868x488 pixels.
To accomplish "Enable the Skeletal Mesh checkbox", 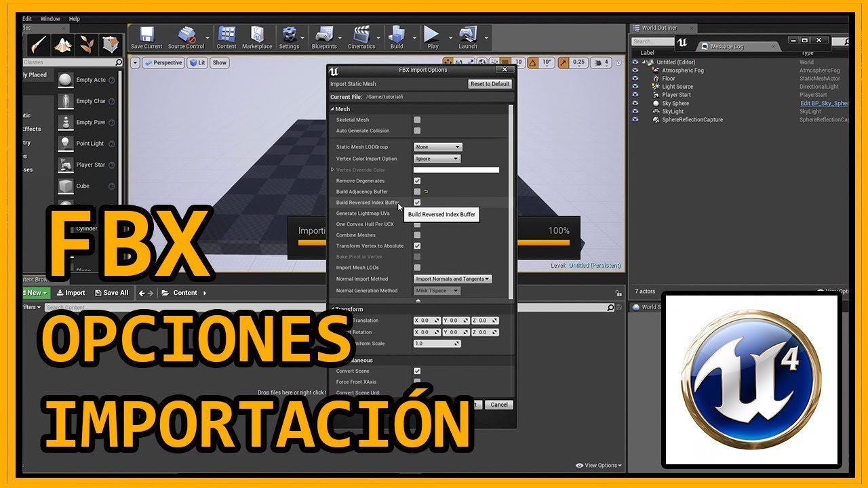I will click(417, 120).
